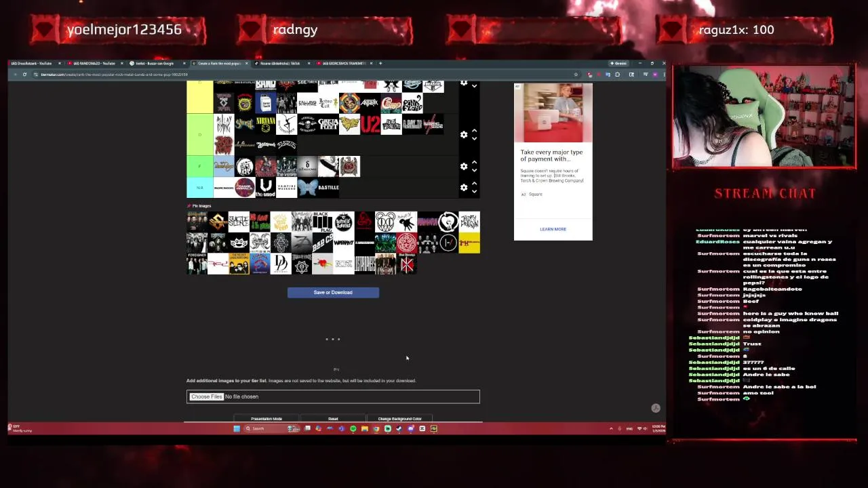868x488 pixels.
Task: Open Presentation Mode
Action: coord(267,419)
